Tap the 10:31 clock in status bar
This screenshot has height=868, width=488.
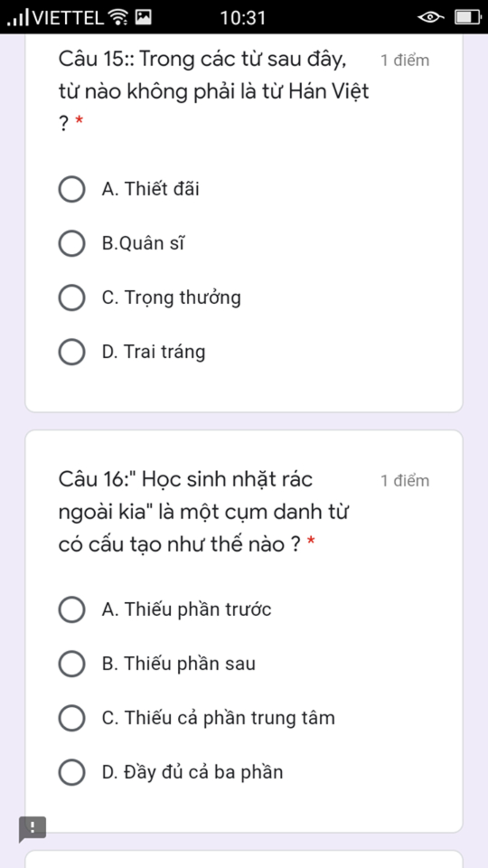point(242,18)
